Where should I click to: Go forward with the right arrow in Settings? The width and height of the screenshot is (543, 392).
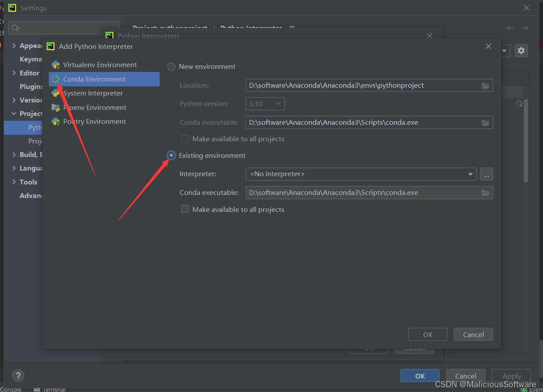click(x=525, y=28)
